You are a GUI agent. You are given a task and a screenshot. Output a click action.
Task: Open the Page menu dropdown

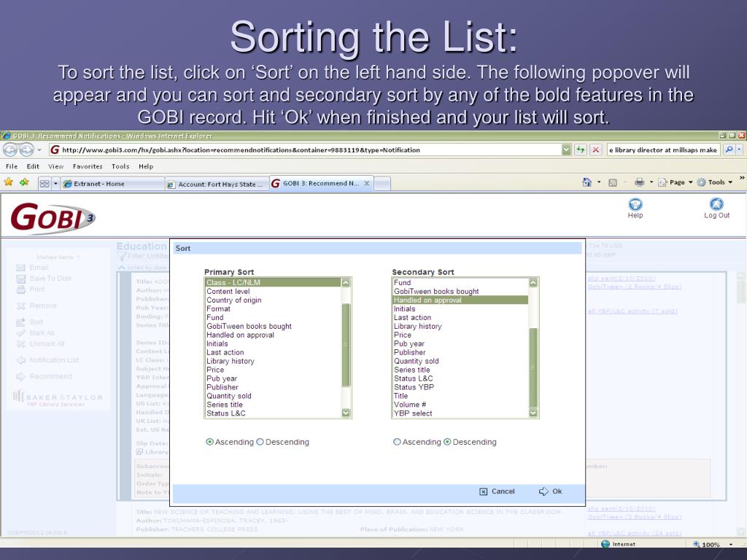[690, 182]
